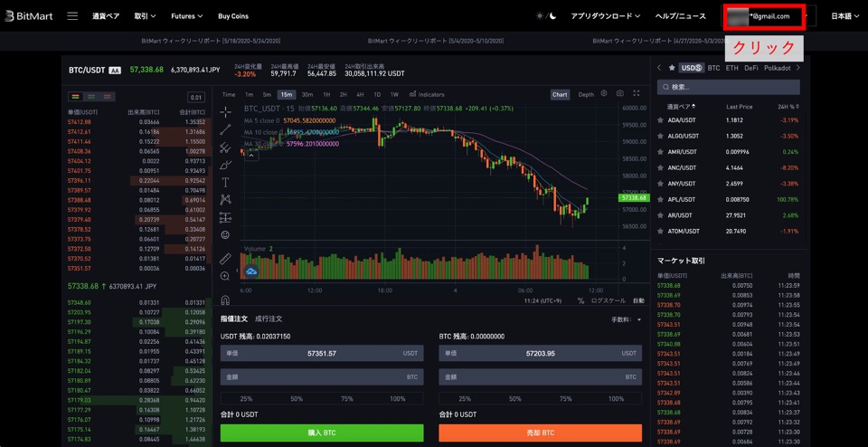Viewport: 868px width, 447px height.
Task: Show bids-only order book view
Action: coord(90,97)
